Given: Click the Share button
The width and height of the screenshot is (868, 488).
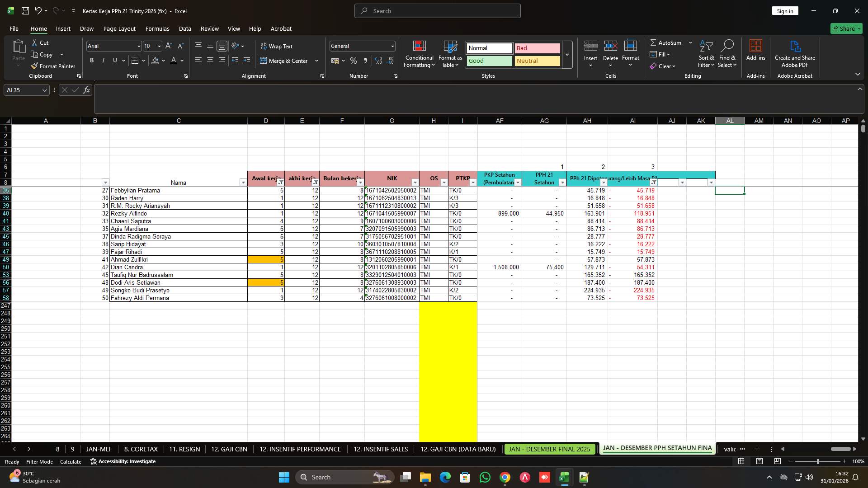Looking at the screenshot, I should click(x=846, y=28).
